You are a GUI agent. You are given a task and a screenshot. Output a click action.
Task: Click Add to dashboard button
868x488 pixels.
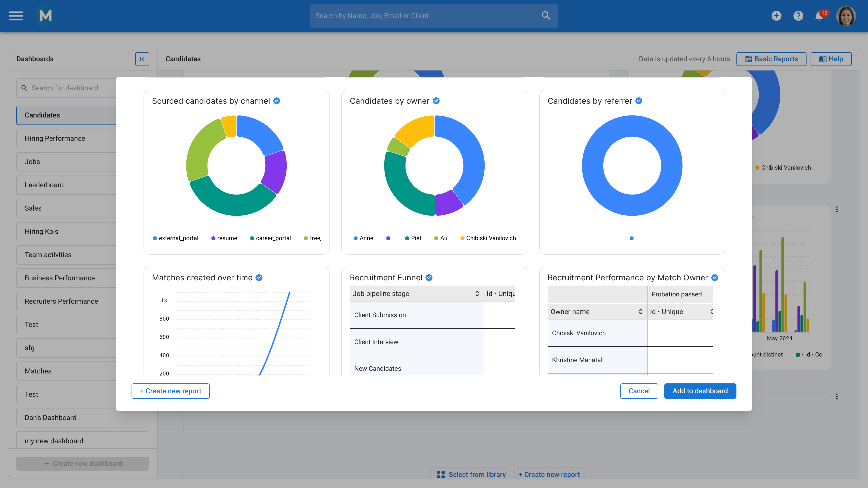pyautogui.click(x=700, y=391)
